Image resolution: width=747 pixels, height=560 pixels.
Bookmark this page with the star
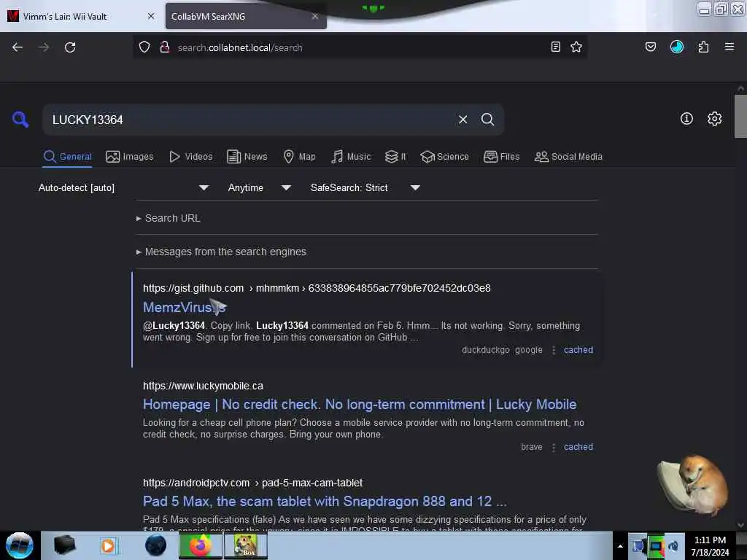[576, 47]
